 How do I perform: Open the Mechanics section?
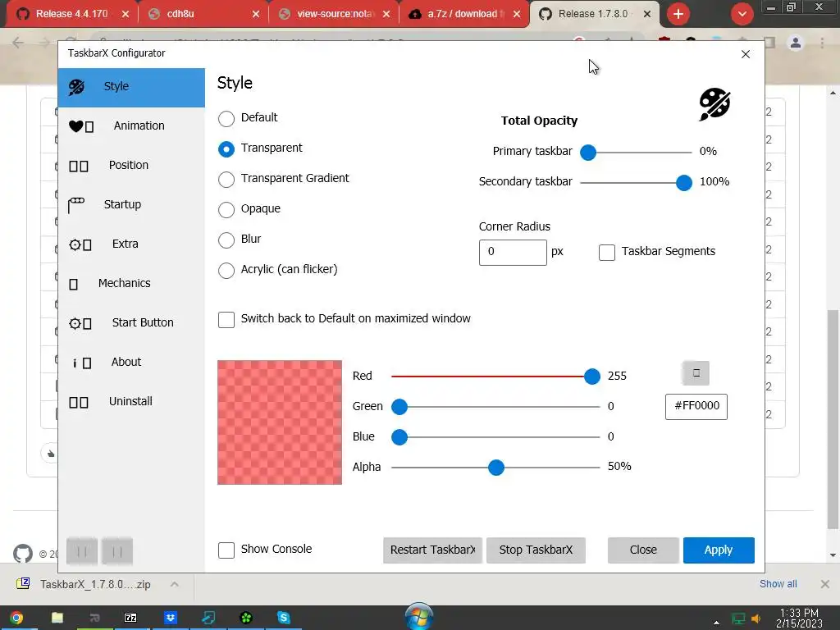point(131,283)
